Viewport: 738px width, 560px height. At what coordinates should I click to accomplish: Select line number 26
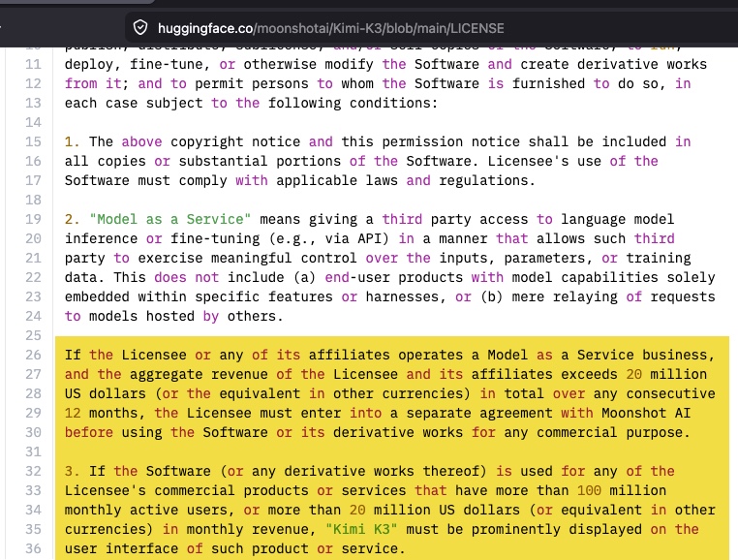coord(33,355)
